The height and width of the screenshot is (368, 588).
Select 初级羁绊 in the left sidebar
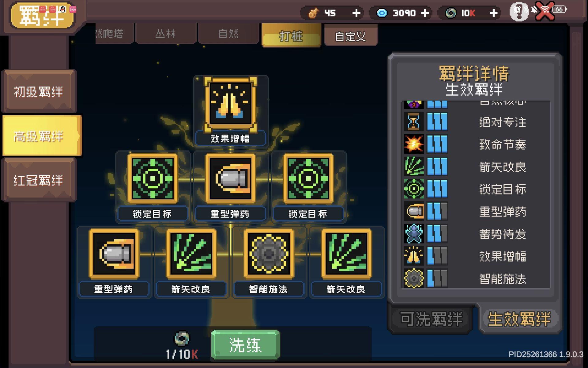[39, 91]
